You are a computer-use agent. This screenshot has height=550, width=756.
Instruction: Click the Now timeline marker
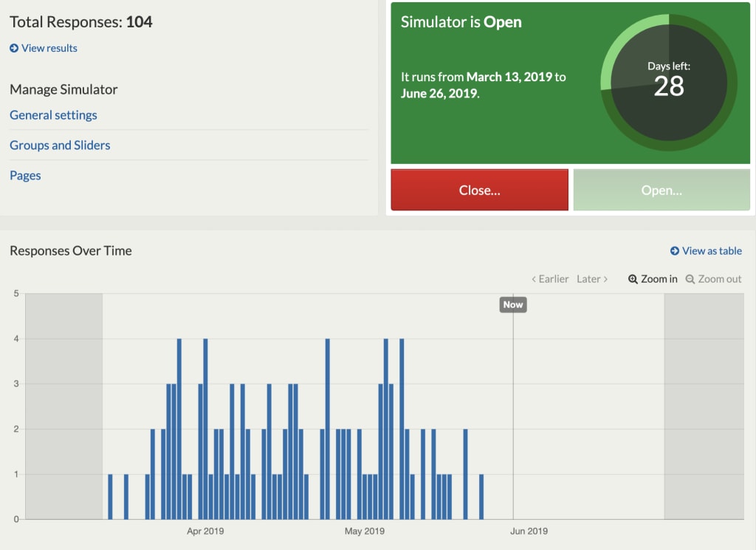click(513, 305)
